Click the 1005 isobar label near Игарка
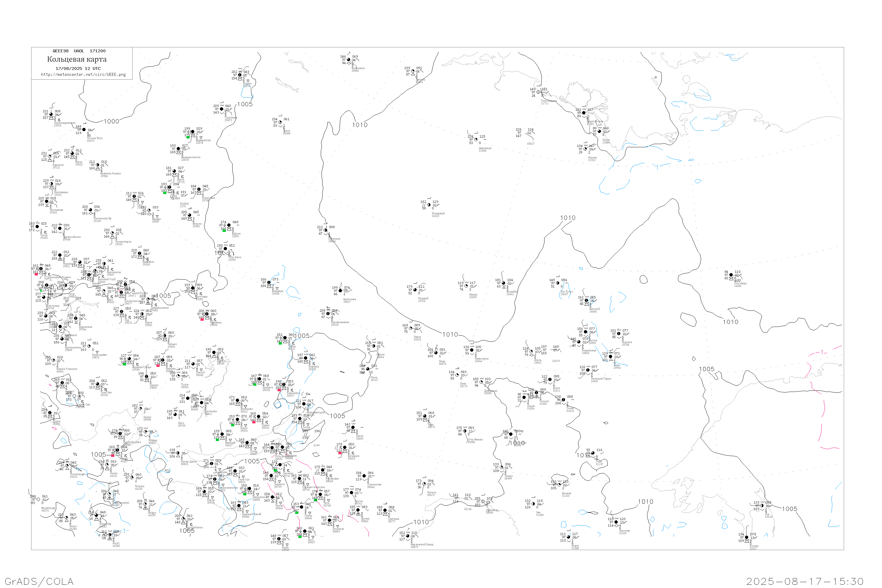 [x=245, y=104]
